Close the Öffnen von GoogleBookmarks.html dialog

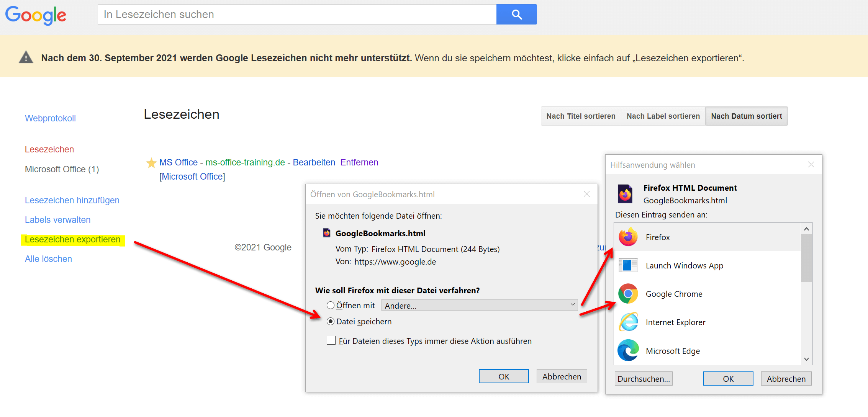tap(586, 194)
